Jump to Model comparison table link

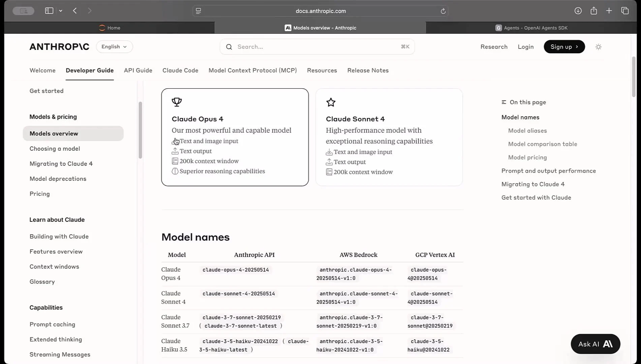[543, 144]
